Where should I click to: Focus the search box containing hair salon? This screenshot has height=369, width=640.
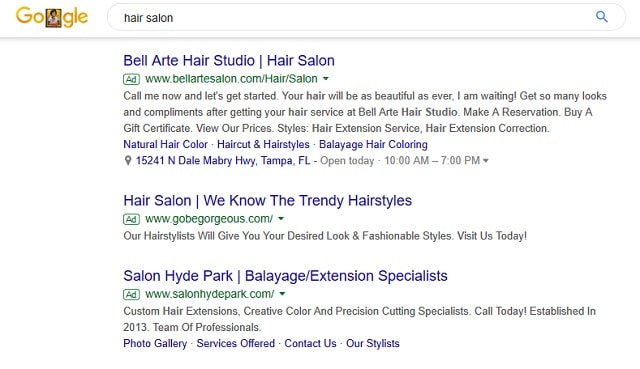pos(366,17)
